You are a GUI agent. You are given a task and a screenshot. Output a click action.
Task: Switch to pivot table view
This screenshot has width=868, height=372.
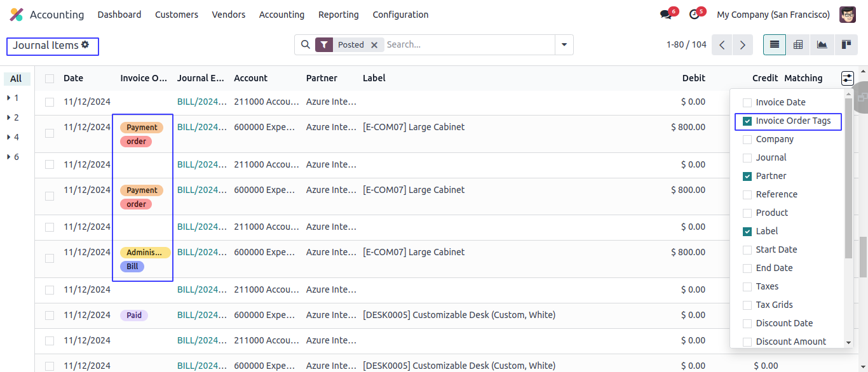(798, 44)
